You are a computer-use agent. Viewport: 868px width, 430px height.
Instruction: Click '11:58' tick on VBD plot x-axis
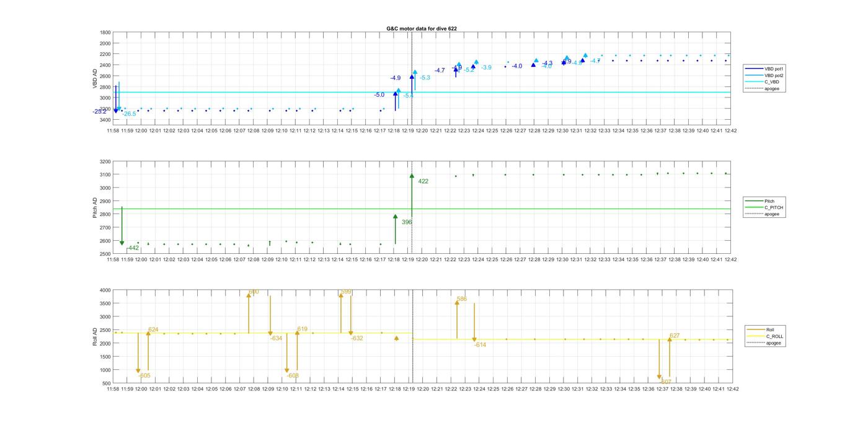pos(113,131)
